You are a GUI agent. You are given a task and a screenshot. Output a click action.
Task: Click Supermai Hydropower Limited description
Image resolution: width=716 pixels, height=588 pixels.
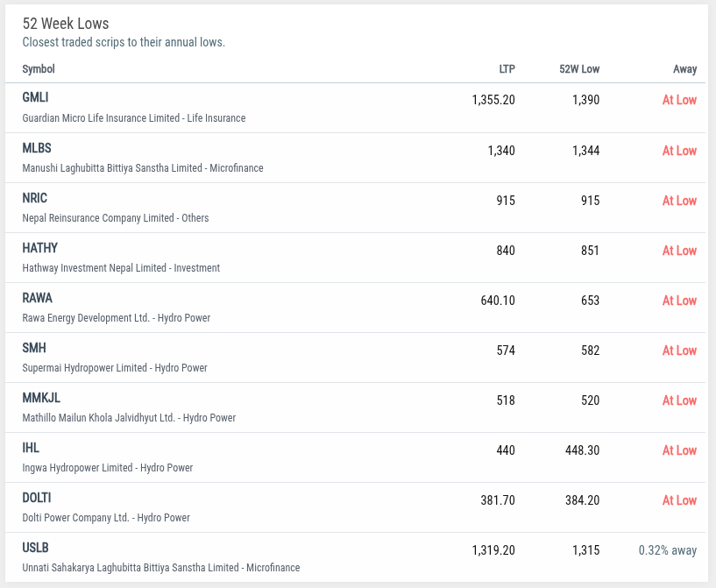[115, 368]
